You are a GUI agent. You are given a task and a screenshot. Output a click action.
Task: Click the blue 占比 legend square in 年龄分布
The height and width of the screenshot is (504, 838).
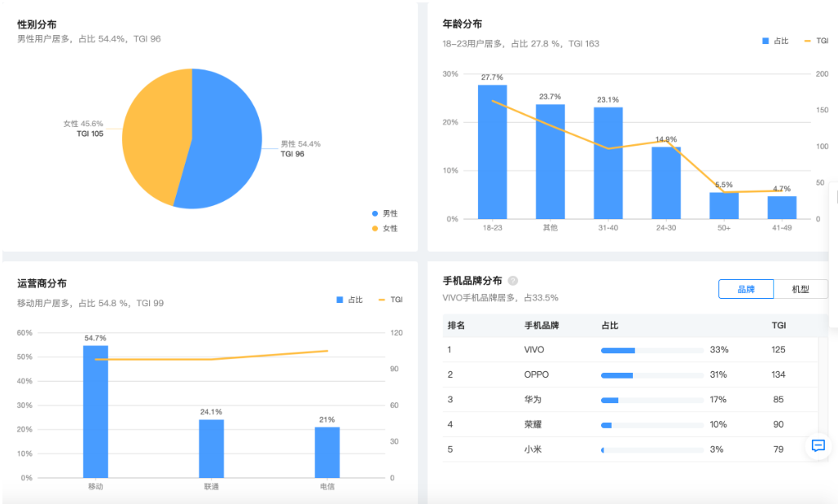(x=764, y=39)
